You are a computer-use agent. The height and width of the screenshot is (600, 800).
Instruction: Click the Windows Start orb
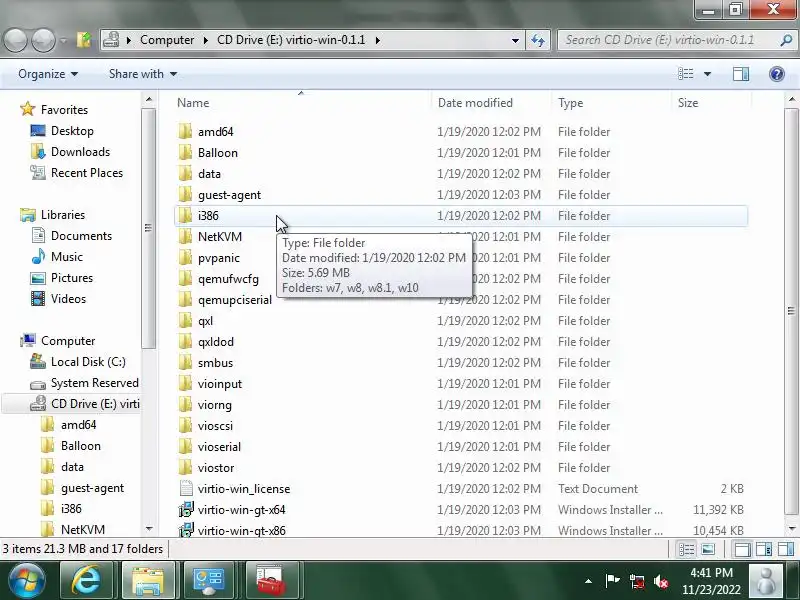[27, 581]
